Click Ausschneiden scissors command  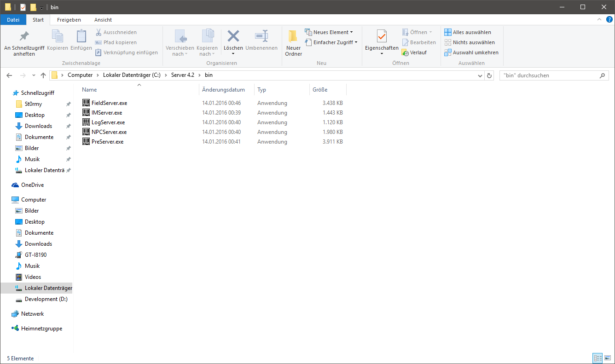click(116, 32)
